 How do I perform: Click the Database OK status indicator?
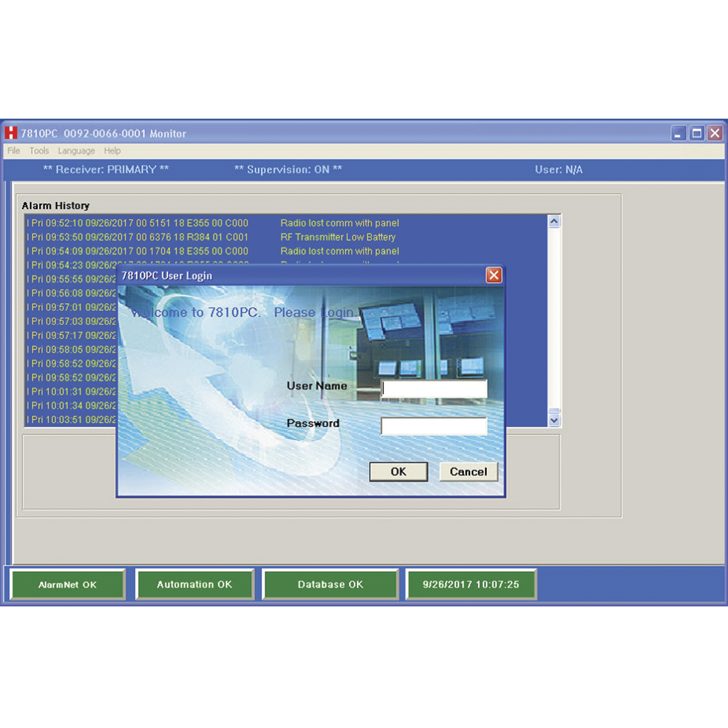tap(331, 585)
